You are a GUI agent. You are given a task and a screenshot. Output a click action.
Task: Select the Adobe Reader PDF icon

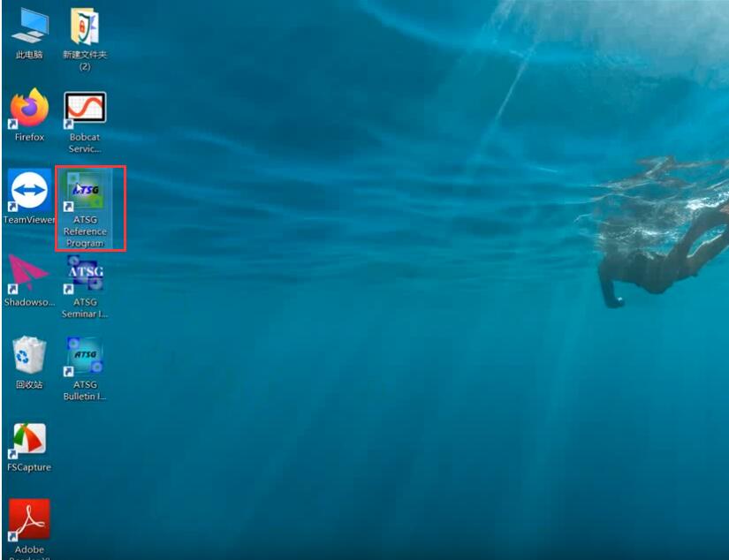(29, 520)
